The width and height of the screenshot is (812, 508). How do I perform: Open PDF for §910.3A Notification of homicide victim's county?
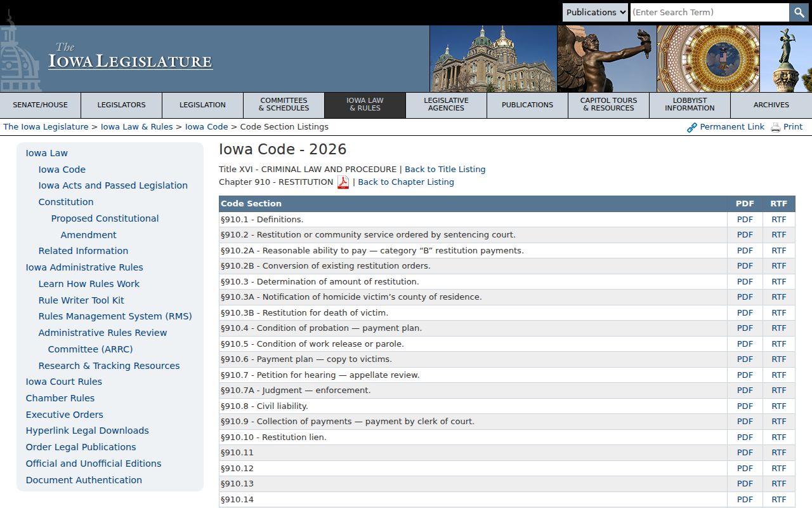745,297
